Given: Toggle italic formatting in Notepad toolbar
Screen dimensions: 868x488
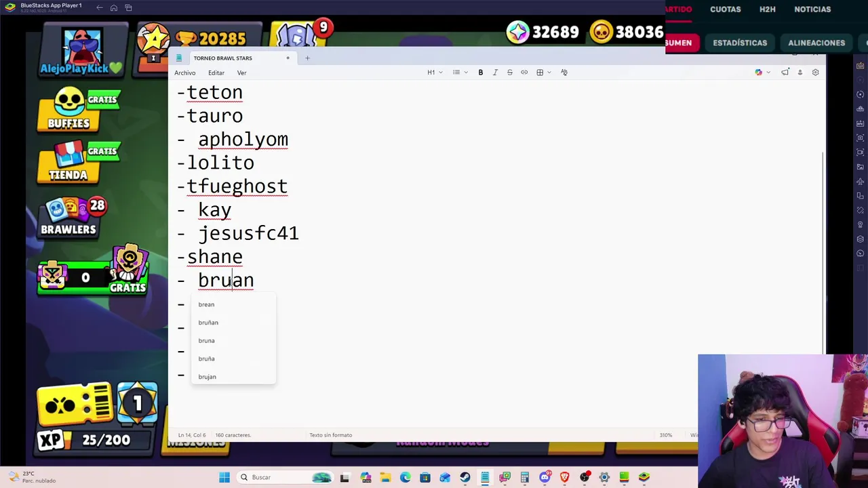Looking at the screenshot, I should tap(495, 73).
